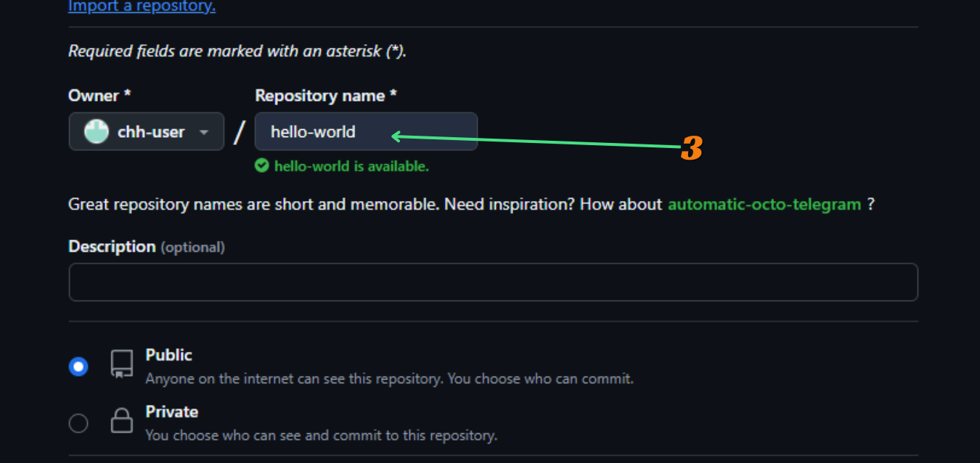The height and width of the screenshot is (463, 980).
Task: Click the Private option label text
Action: pos(171,412)
